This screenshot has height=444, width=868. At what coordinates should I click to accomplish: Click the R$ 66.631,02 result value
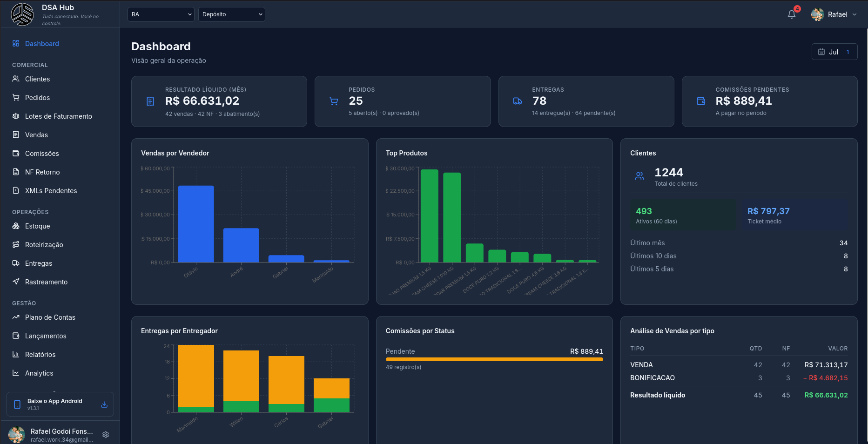[x=202, y=101]
